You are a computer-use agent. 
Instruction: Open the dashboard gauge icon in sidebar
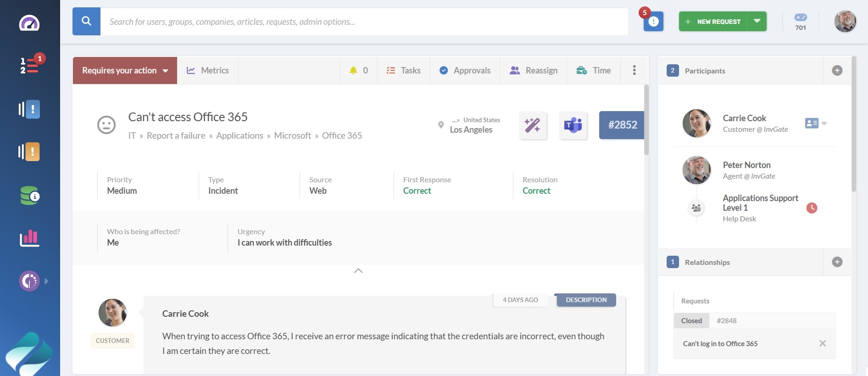pos(29,23)
